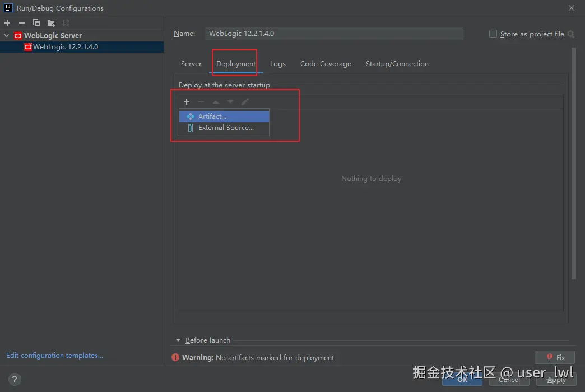Add a deployment item with plus icon
The height and width of the screenshot is (392, 585).
(x=187, y=102)
